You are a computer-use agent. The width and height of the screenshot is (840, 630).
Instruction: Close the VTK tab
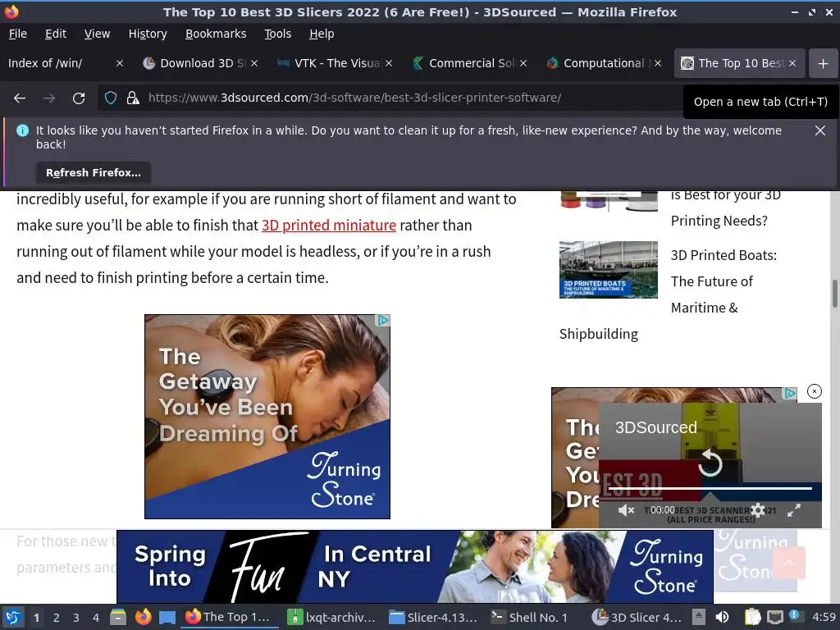[x=389, y=63]
